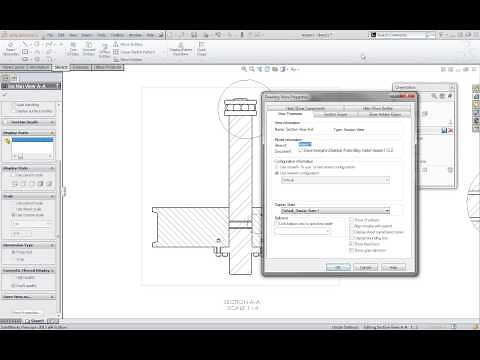Image resolution: width=480 pixels, height=360 pixels.
Task: Click Cancel in Drawing View Properties
Action: (365, 267)
